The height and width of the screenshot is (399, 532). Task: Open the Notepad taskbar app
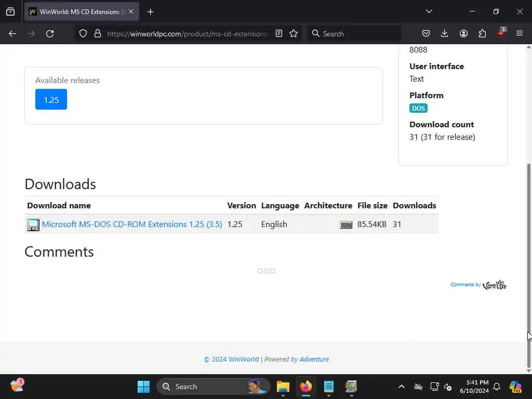pos(329,387)
